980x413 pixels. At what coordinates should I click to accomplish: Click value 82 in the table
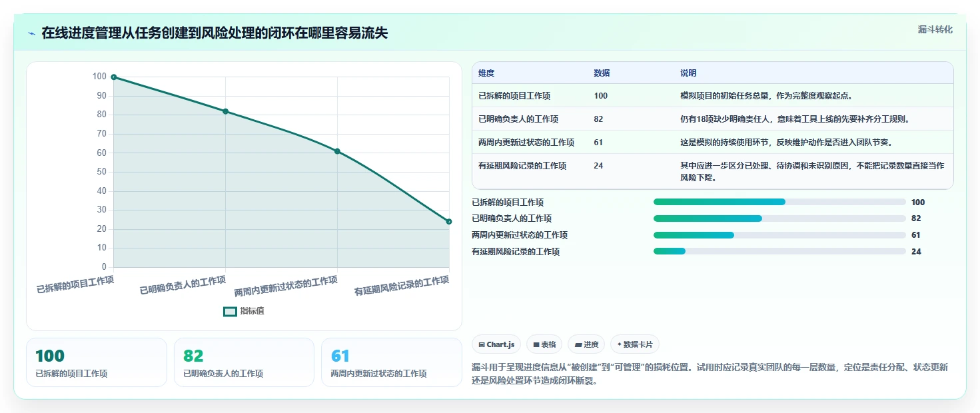(x=598, y=119)
